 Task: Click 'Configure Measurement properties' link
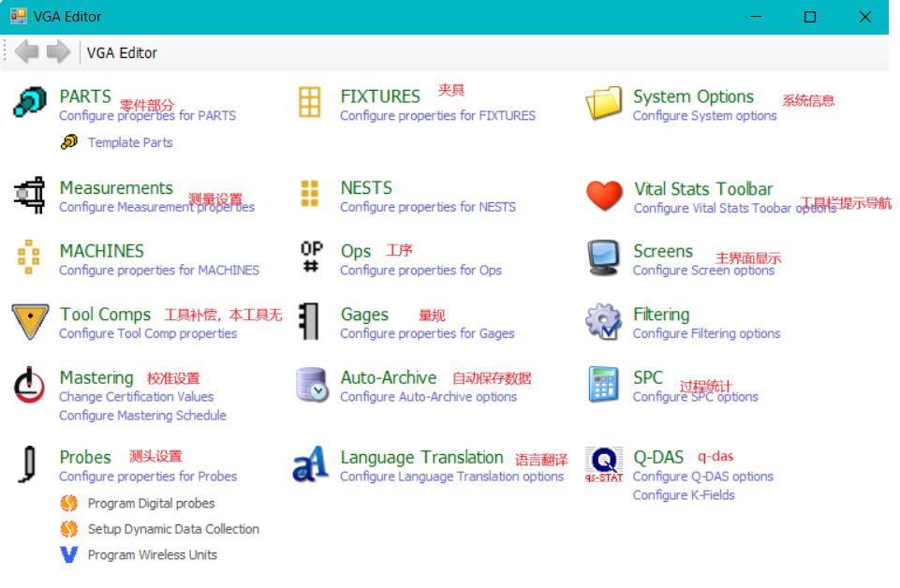pyautogui.click(x=156, y=207)
